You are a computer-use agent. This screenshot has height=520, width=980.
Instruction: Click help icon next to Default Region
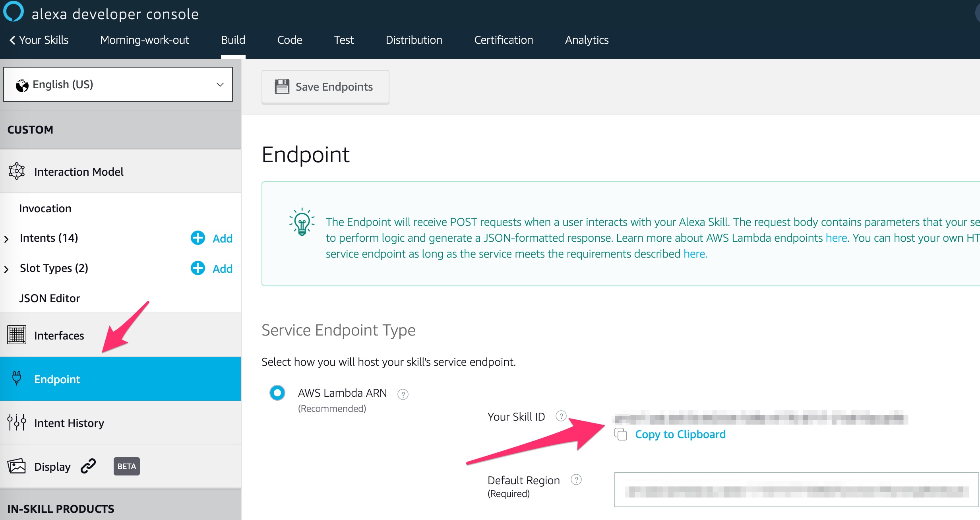(x=576, y=480)
